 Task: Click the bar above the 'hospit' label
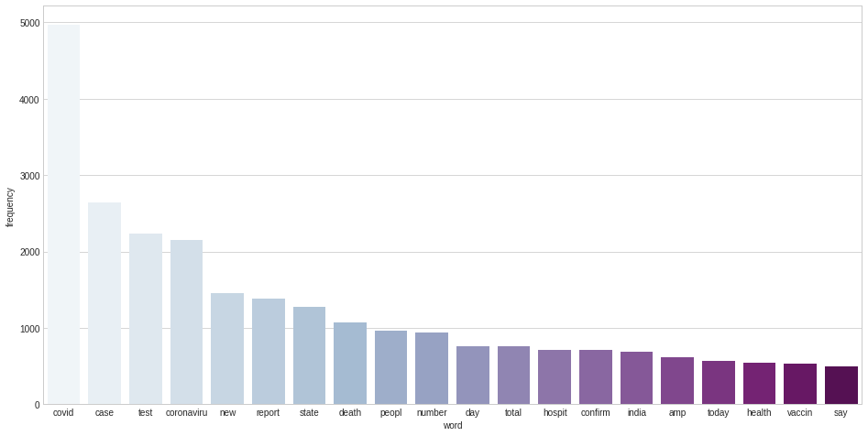[555, 377]
